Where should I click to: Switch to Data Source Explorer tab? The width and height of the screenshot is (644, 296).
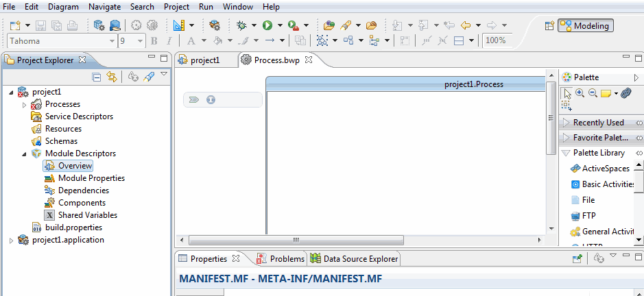tap(354, 259)
